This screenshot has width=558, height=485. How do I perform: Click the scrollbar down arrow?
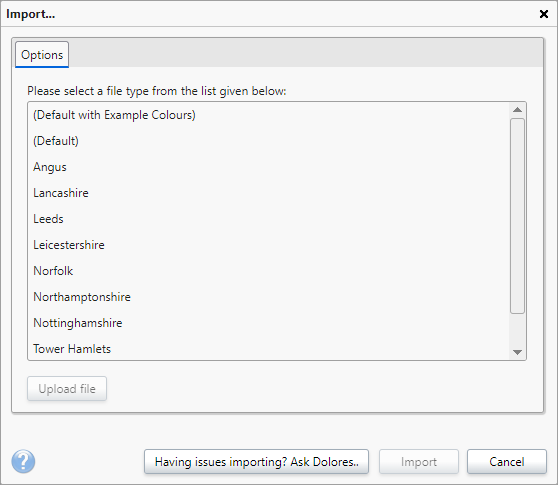[517, 352]
